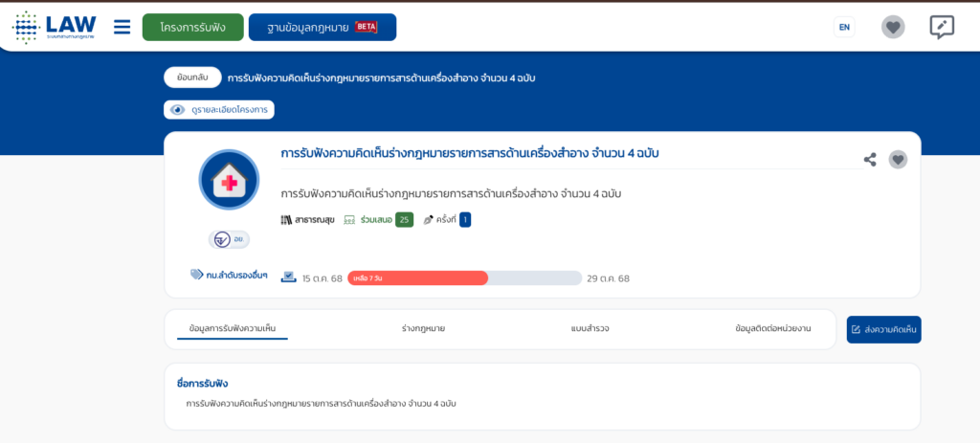
Task: Open the แบบสำรวจ tab
Action: (590, 328)
